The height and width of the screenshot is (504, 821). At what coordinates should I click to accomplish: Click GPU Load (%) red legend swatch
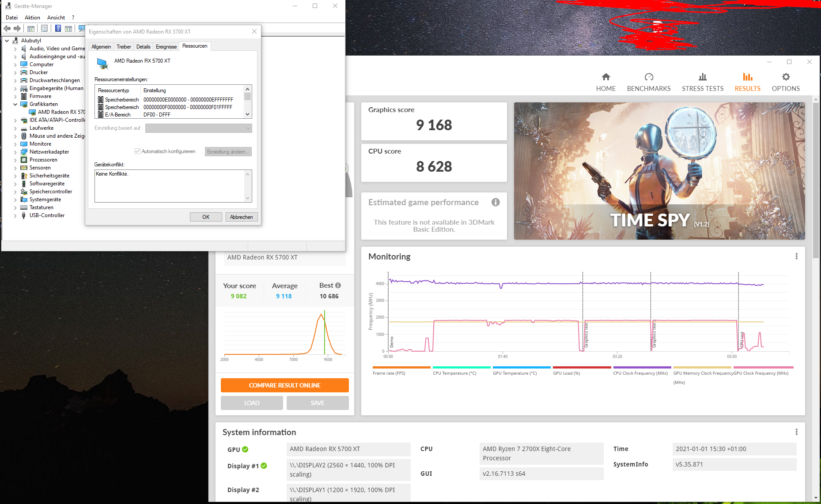click(x=582, y=367)
